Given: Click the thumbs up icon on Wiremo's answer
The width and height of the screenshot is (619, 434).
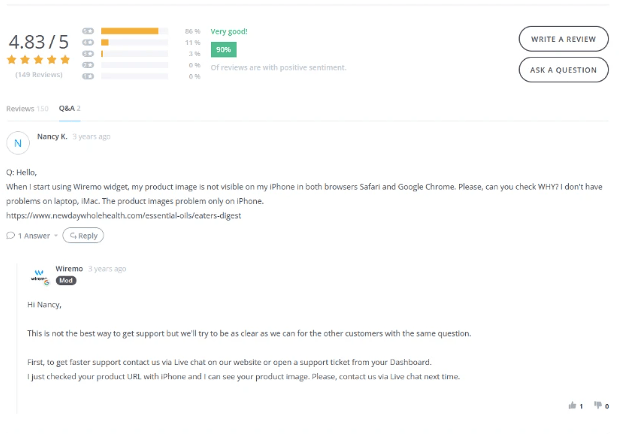Looking at the screenshot, I should 572,405.
